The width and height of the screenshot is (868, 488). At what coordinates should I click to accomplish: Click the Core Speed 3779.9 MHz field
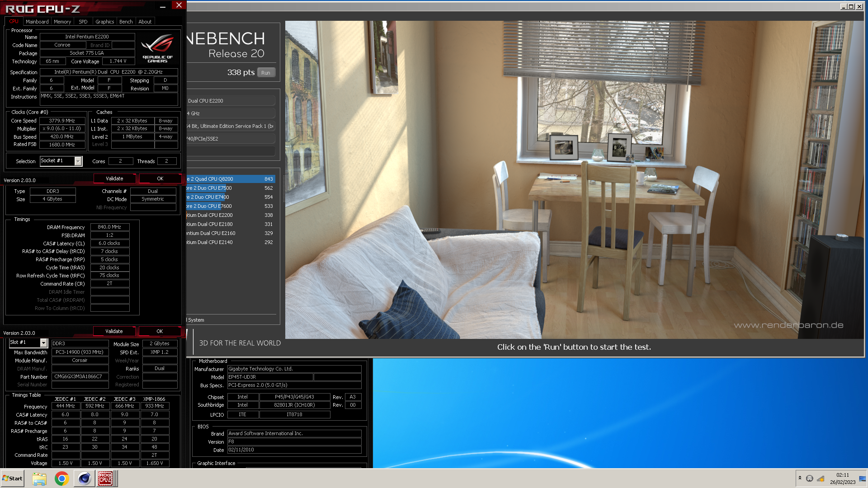pyautogui.click(x=62, y=121)
